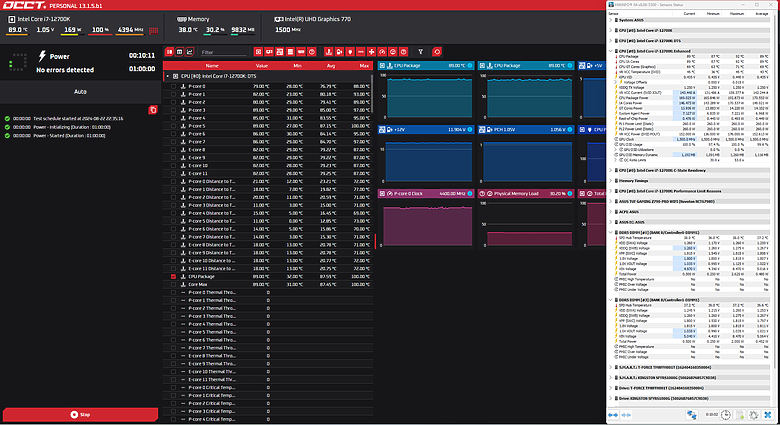Click the info icon on +12V graph

470,129
